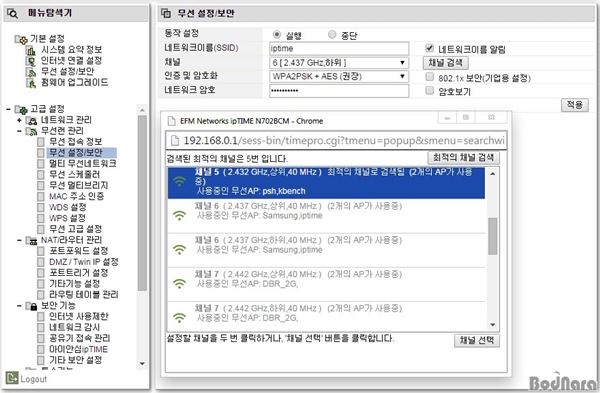Viewport: 600px width, 393px height.
Task: Click wifi signal icon for 채널 7 상위
Action: (179, 284)
